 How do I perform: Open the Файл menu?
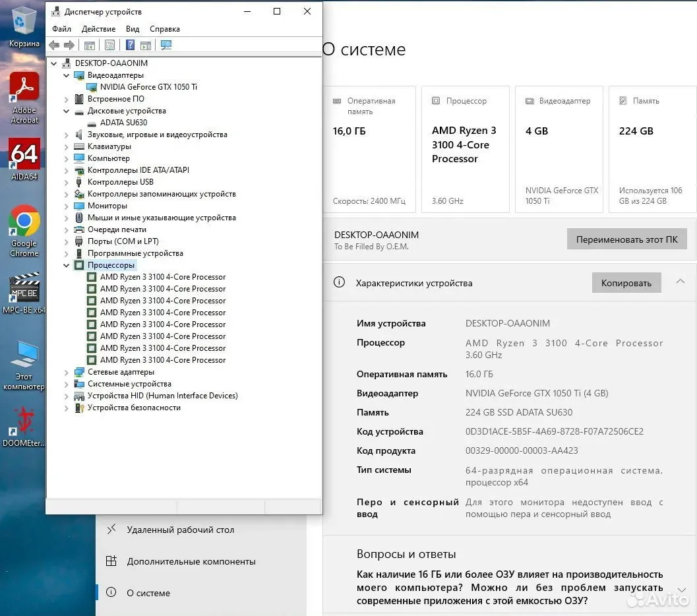(x=61, y=29)
